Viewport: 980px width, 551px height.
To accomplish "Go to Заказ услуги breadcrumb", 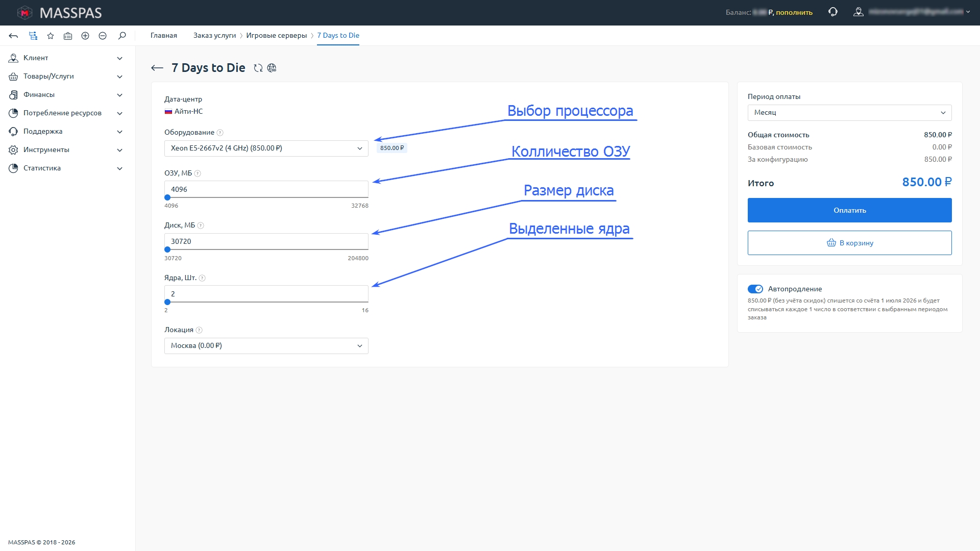I will [214, 36].
